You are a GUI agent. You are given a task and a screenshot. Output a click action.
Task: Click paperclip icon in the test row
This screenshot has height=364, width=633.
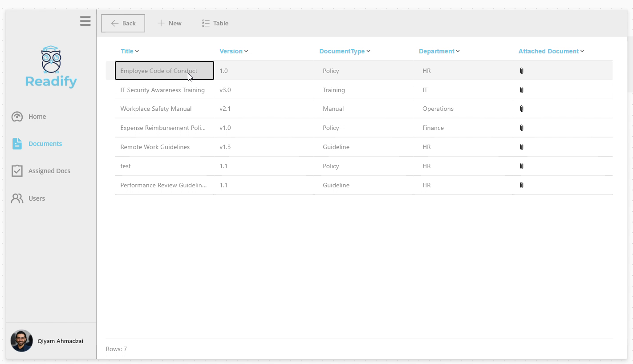[x=522, y=166]
